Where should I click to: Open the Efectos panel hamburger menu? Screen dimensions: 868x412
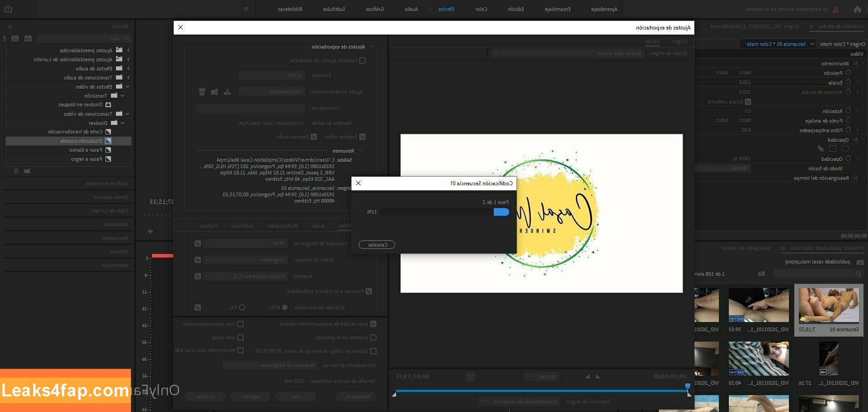(10, 27)
